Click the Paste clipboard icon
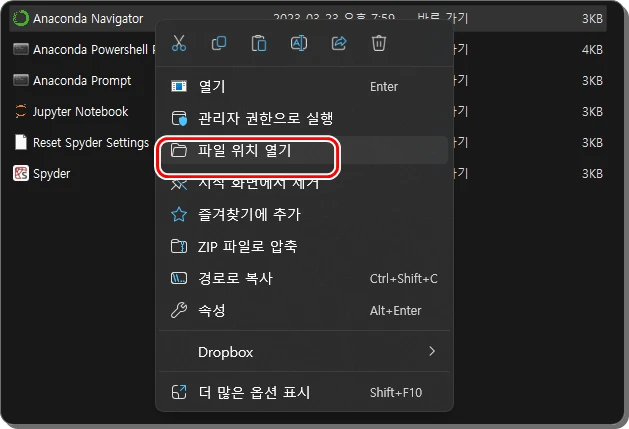Viewport: 629px width, 429px height. tap(259, 43)
